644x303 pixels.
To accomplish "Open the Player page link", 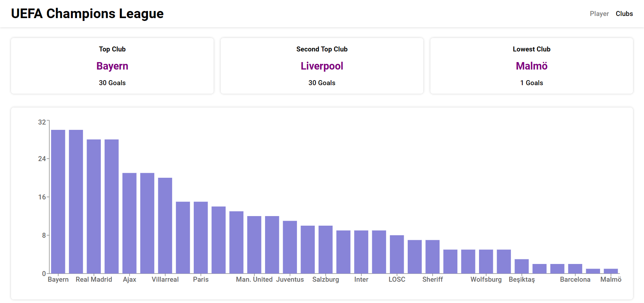I will pyautogui.click(x=599, y=13).
